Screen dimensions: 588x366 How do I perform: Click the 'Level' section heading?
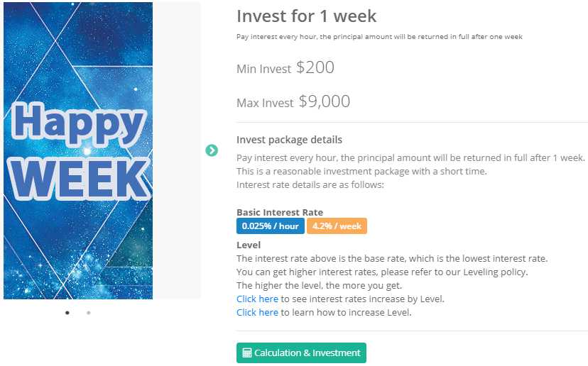[249, 245]
